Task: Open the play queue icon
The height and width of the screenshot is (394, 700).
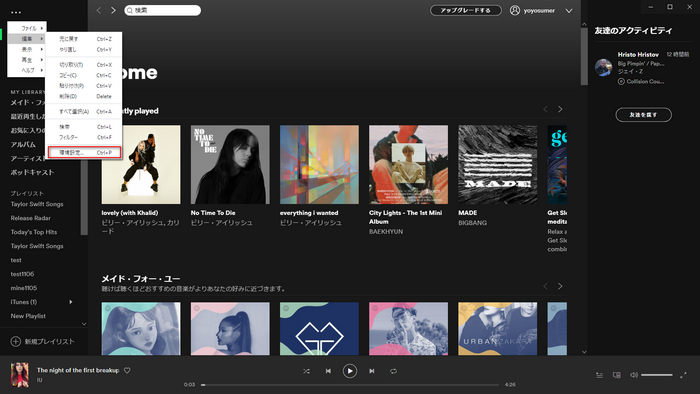Action: point(600,375)
